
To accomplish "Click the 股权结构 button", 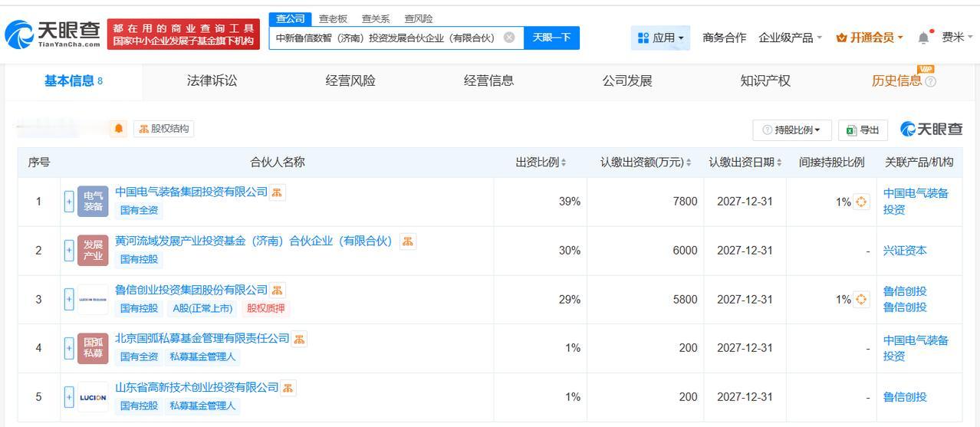I will [164, 129].
